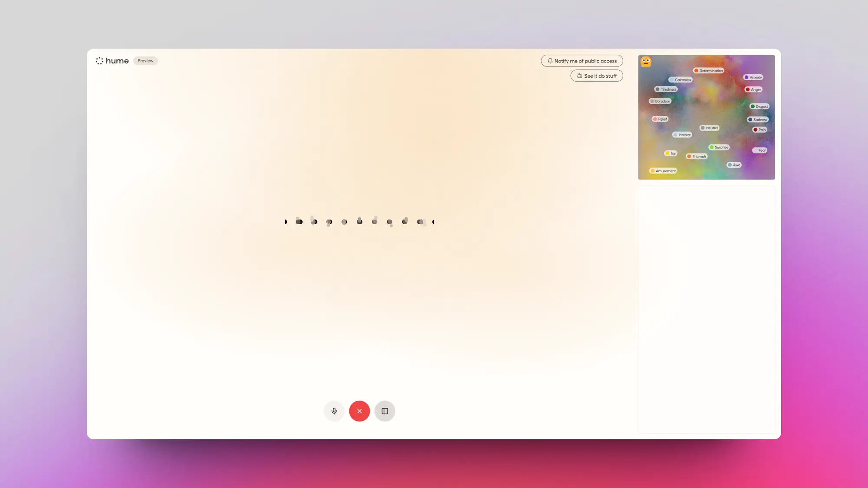Viewport: 868px width, 488px height.
Task: Click See it do stuff button
Action: (x=596, y=75)
